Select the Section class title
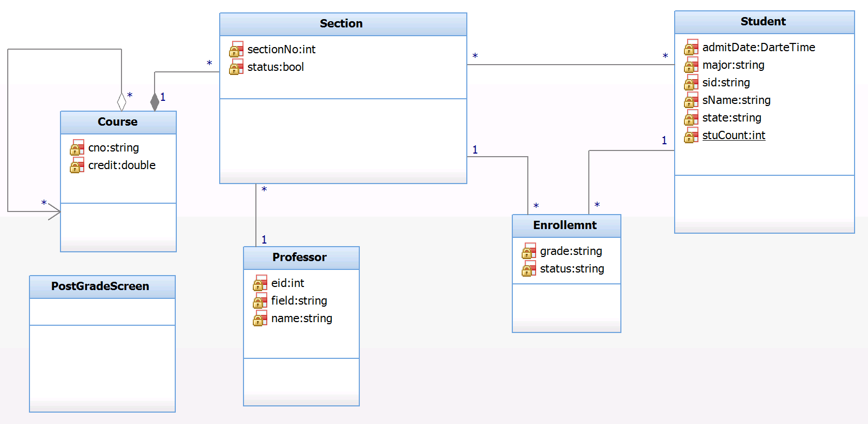This screenshot has width=868, height=424. [341, 24]
